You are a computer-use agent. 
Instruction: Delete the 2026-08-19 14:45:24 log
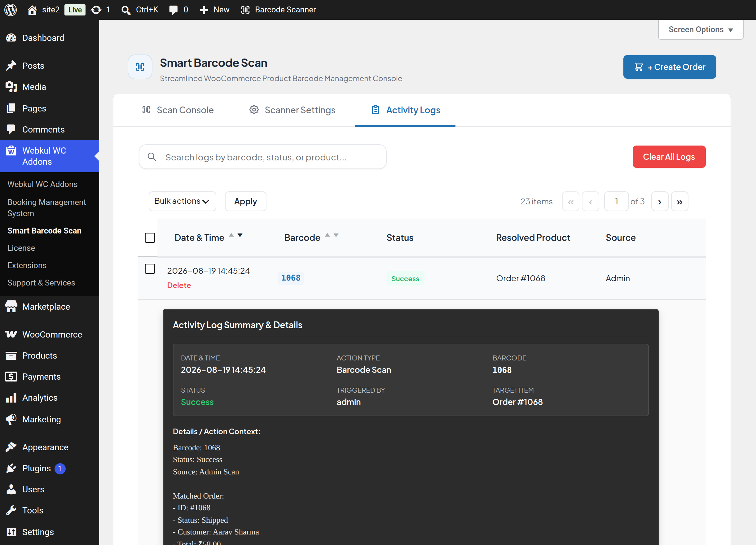[179, 285]
